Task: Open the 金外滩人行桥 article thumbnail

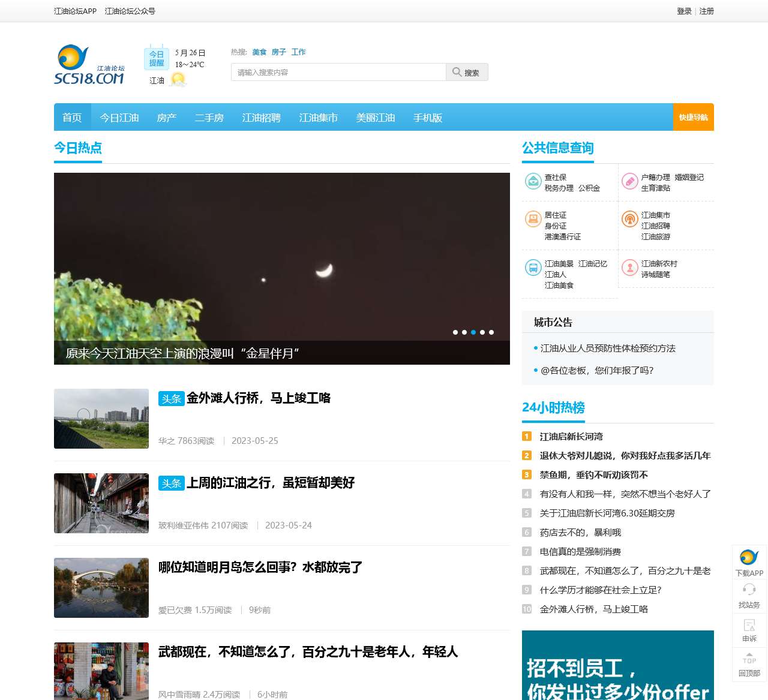Action: click(x=101, y=418)
